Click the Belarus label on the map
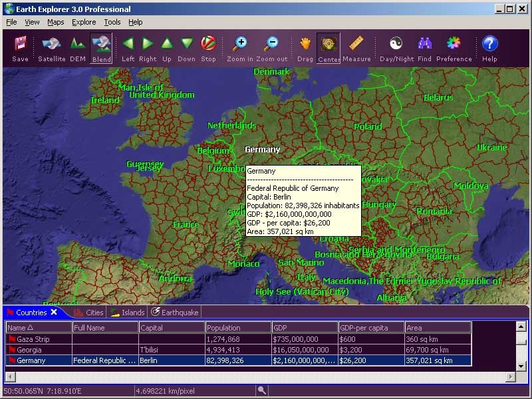 [438, 97]
